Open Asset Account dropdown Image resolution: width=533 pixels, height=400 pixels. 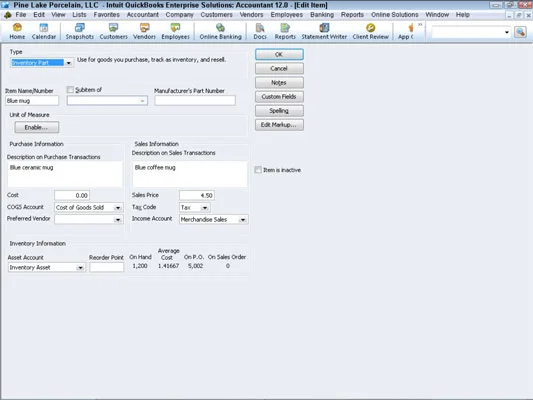[80, 267]
